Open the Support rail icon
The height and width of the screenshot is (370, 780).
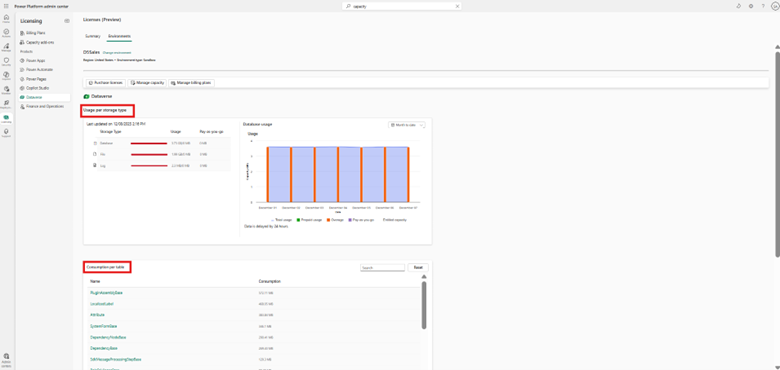(x=6, y=133)
